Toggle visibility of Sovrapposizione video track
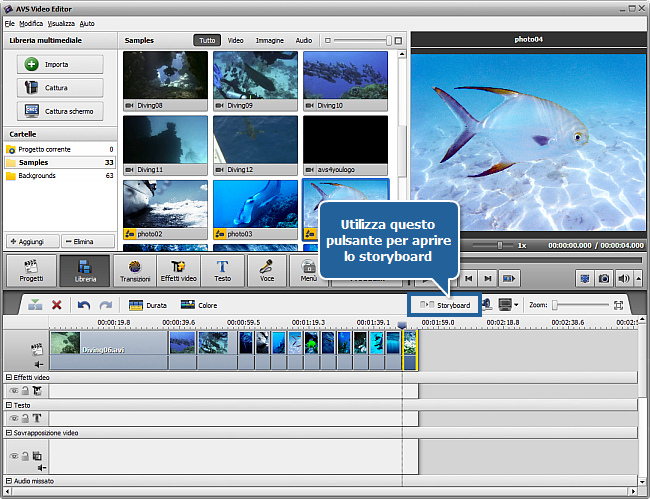Image resolution: width=650 pixels, height=499 pixels. click(13, 455)
